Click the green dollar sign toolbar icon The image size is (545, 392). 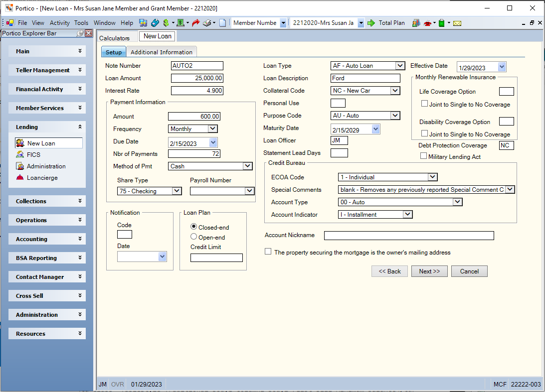click(166, 23)
